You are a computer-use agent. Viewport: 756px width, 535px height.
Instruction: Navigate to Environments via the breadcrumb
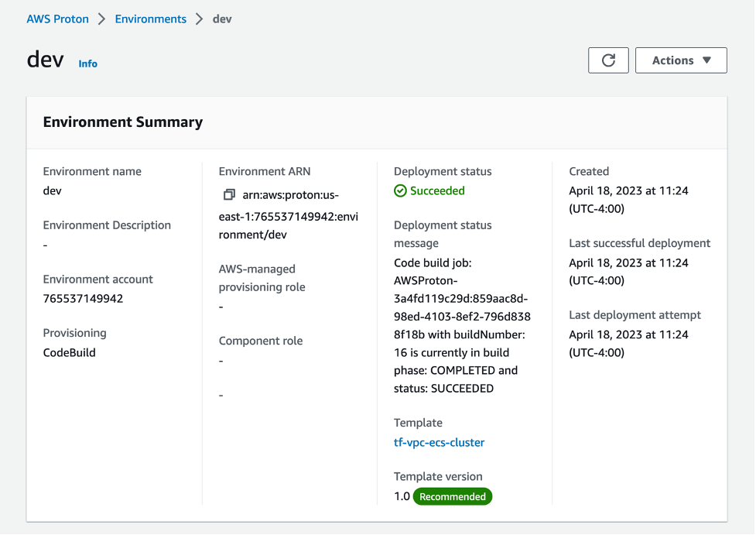point(150,19)
